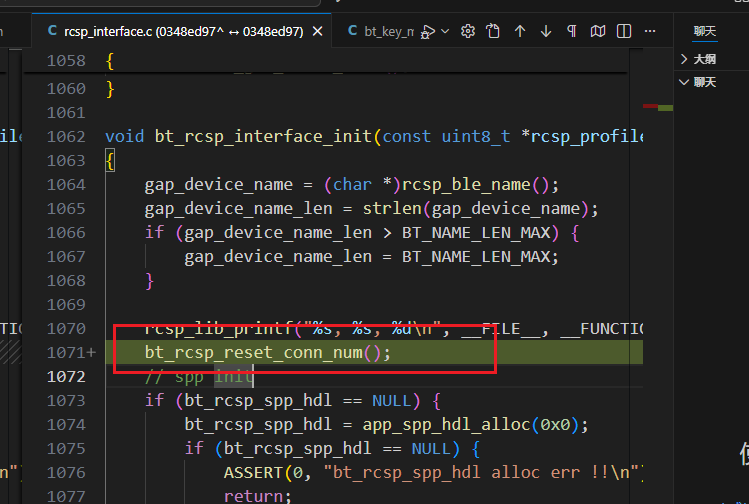Screen dimensions: 749x504
Task: Click the ASSERT statement on line 1076
Action: pyautogui.click(x=432, y=472)
